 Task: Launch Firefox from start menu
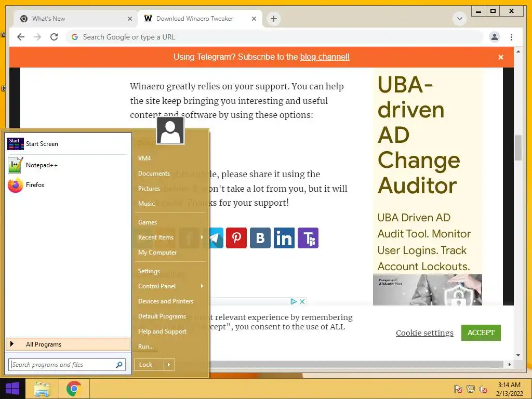coord(67,185)
